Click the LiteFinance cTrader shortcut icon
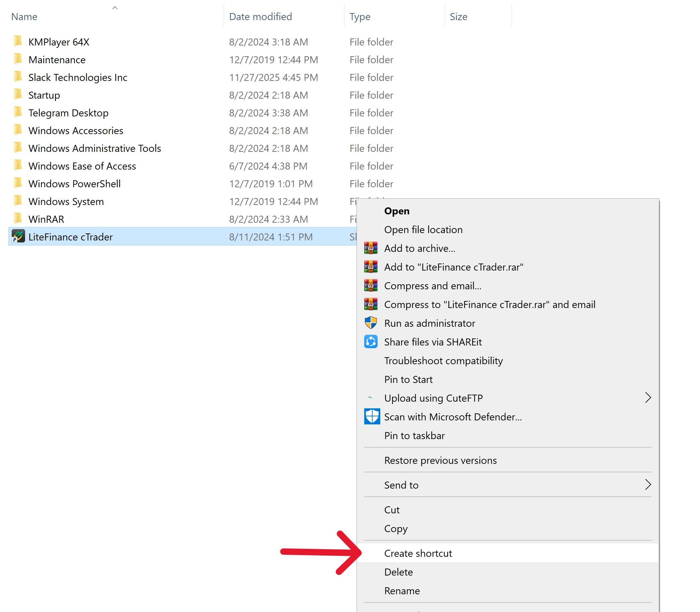The height and width of the screenshot is (612, 700). [18, 236]
